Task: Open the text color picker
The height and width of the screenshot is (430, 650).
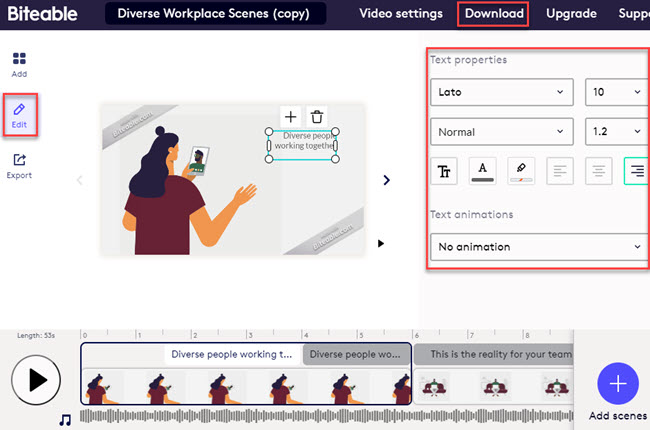Action: pyautogui.click(x=482, y=172)
